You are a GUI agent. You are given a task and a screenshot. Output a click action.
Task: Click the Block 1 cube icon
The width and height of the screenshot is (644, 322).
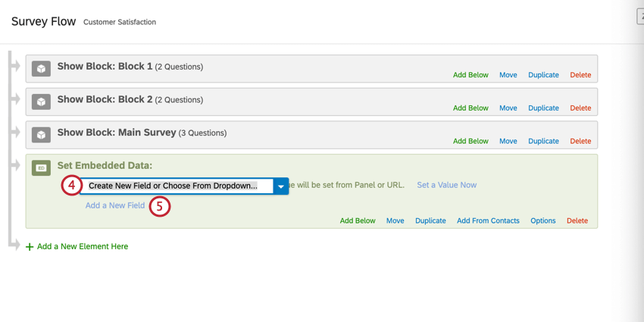[41, 68]
